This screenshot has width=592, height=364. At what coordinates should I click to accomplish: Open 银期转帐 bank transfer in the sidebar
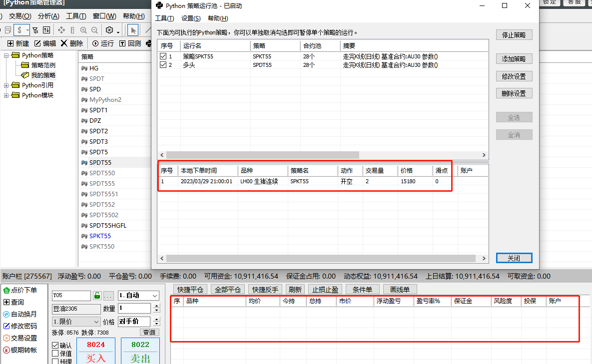pyautogui.click(x=20, y=350)
